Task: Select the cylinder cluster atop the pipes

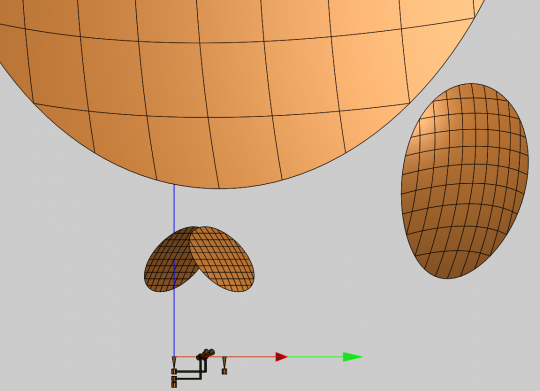Action: [x=206, y=354]
